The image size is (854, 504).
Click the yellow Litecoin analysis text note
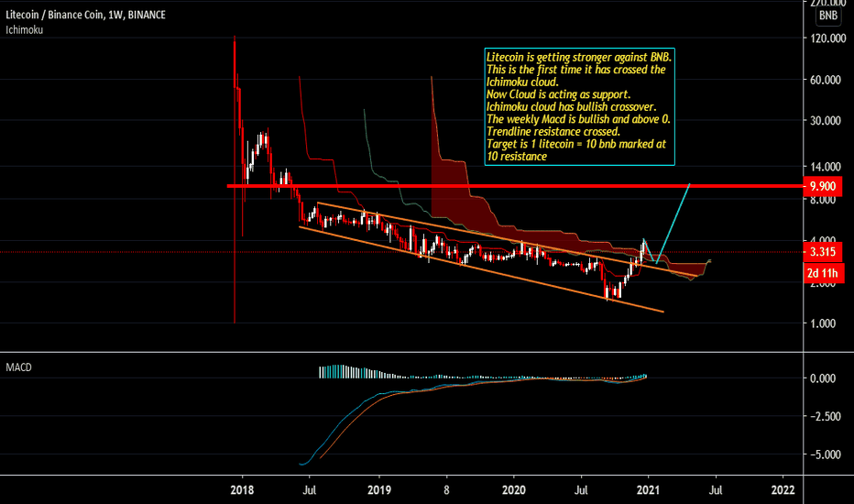[579, 107]
